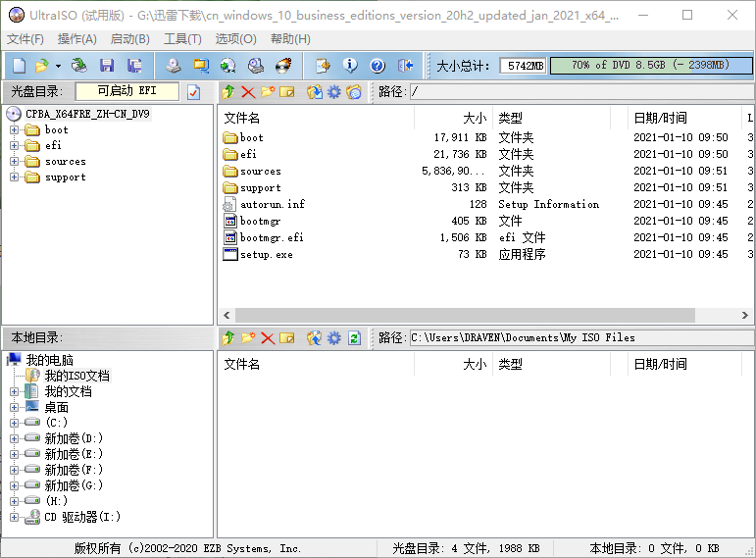Click the blue Help question mark icon
This screenshot has width=756, height=558.
(378, 66)
